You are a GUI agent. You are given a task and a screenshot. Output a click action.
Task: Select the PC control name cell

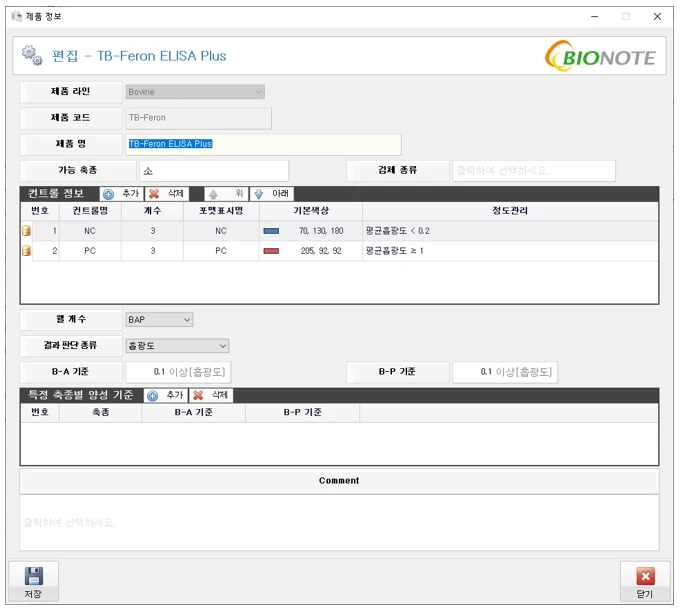pos(90,251)
